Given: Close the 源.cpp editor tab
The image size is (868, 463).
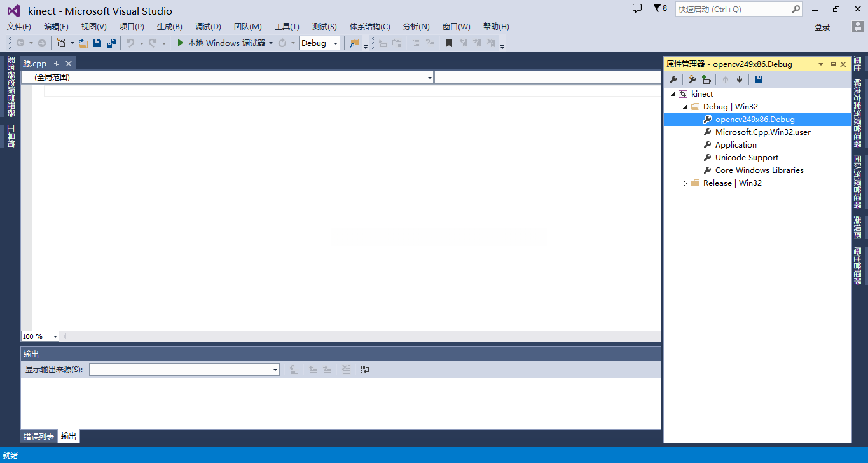Looking at the screenshot, I should click(x=69, y=64).
